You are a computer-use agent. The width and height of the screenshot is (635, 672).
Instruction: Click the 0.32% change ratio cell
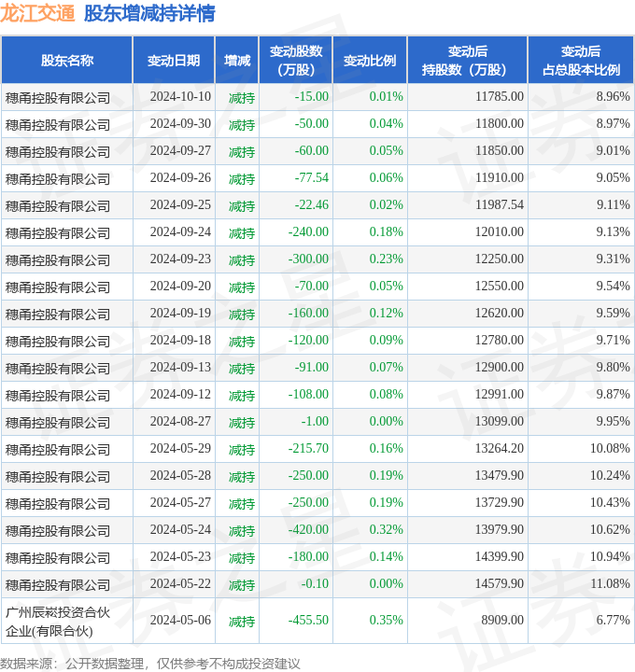(x=386, y=530)
